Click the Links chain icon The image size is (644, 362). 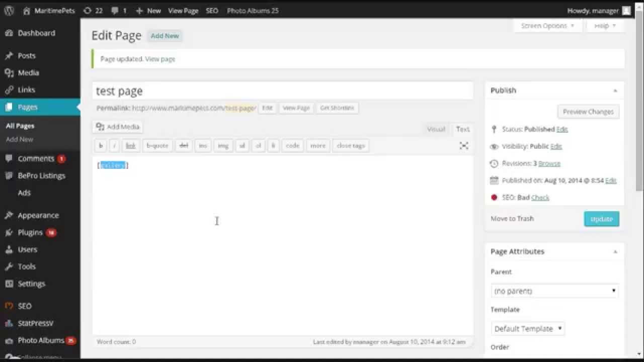click(x=9, y=90)
